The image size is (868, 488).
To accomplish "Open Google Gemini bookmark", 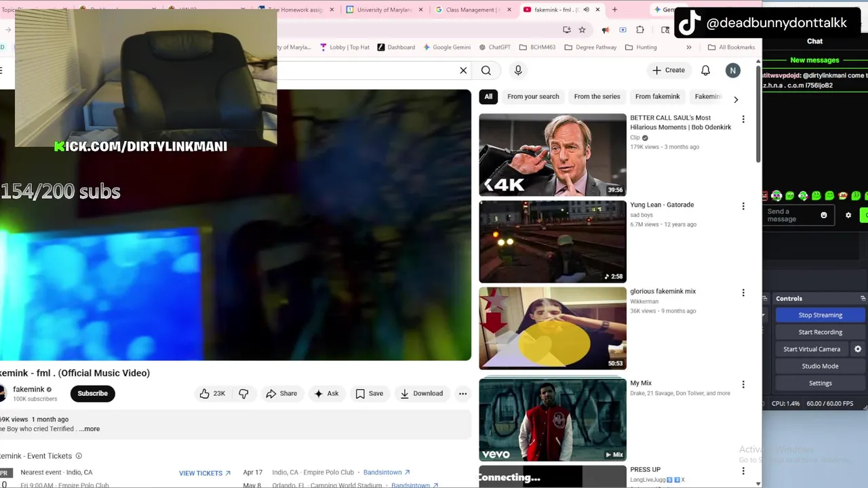I will tap(447, 47).
